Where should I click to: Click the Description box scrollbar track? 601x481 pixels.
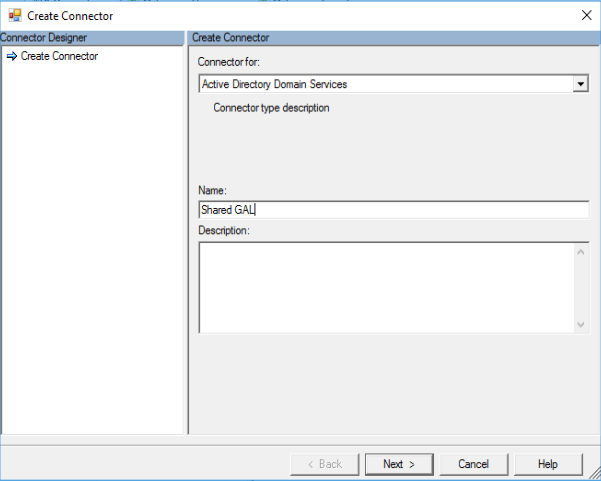point(581,288)
